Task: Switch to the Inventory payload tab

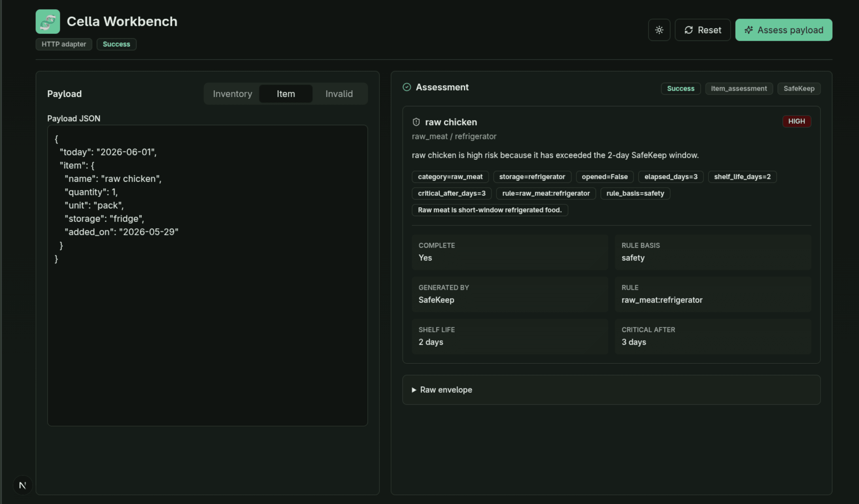Action: coord(232,94)
